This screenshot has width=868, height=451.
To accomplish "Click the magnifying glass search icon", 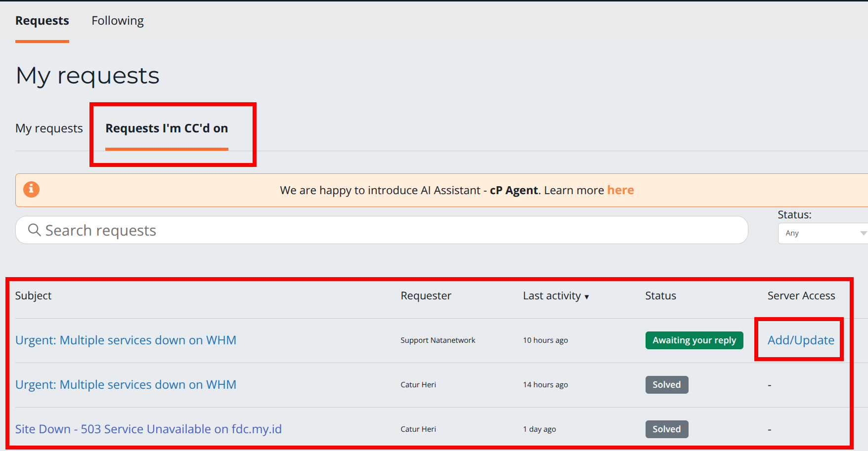I will 34,230.
